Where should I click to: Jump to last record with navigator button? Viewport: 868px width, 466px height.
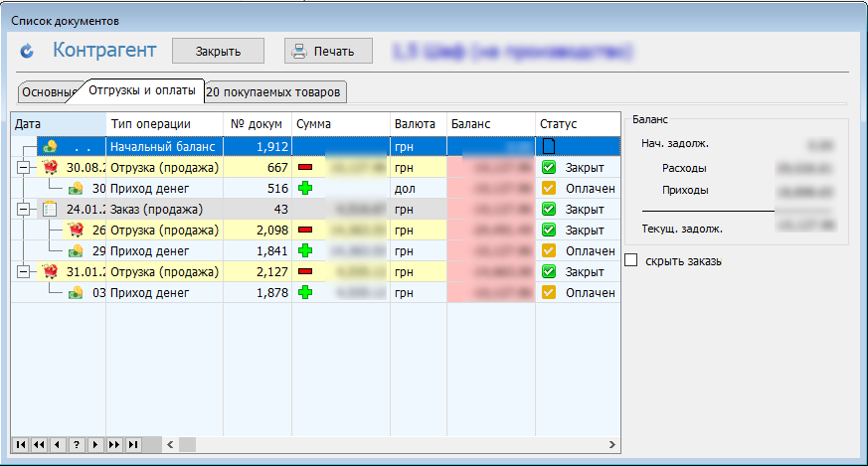click(133, 444)
